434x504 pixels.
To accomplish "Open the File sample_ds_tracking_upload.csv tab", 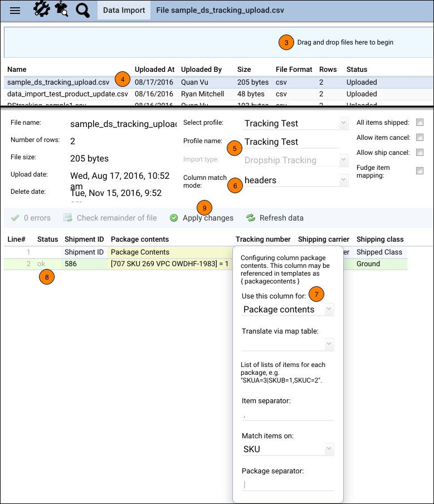I will coord(220,10).
